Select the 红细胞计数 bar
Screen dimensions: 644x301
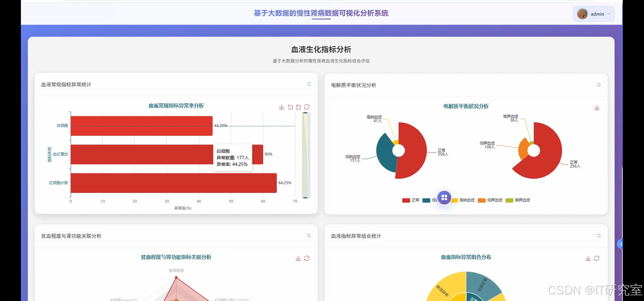(174, 183)
